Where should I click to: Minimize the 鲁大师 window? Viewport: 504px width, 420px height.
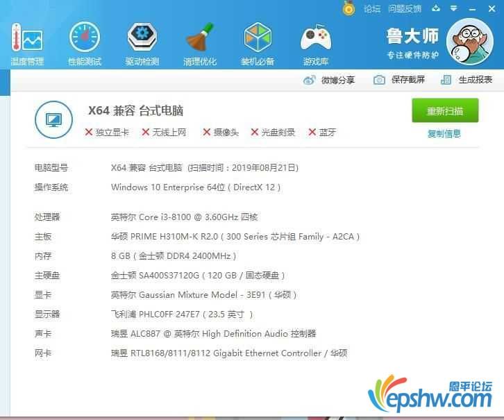[472, 10]
